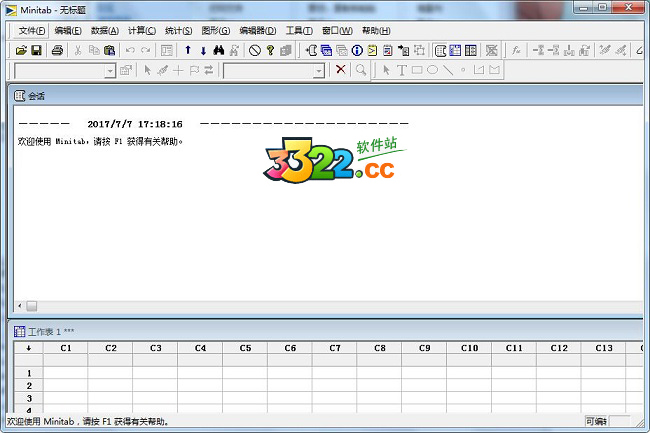
Task: Select the Text T annotation tool
Action: (x=401, y=70)
